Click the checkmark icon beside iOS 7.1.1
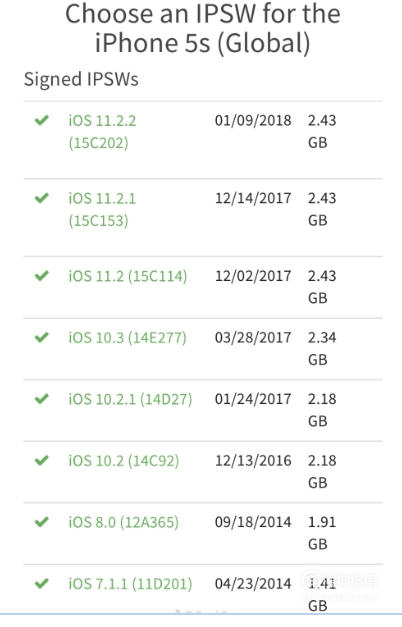 coord(42,583)
